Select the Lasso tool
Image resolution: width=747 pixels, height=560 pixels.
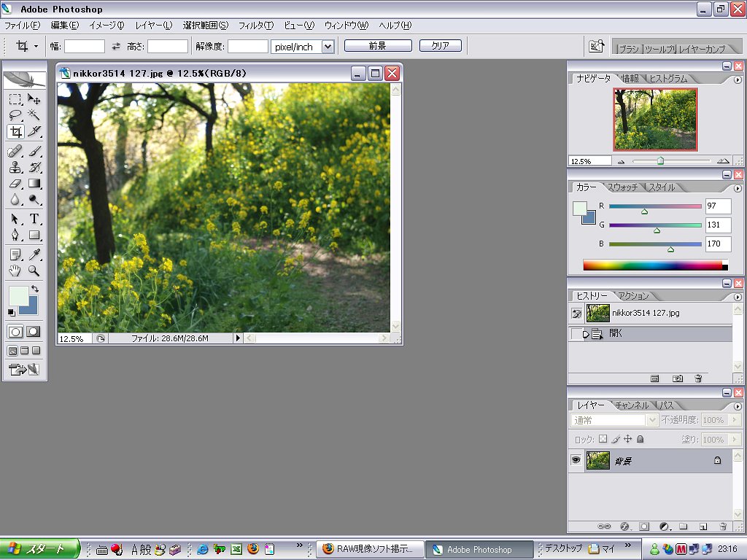pos(15,114)
